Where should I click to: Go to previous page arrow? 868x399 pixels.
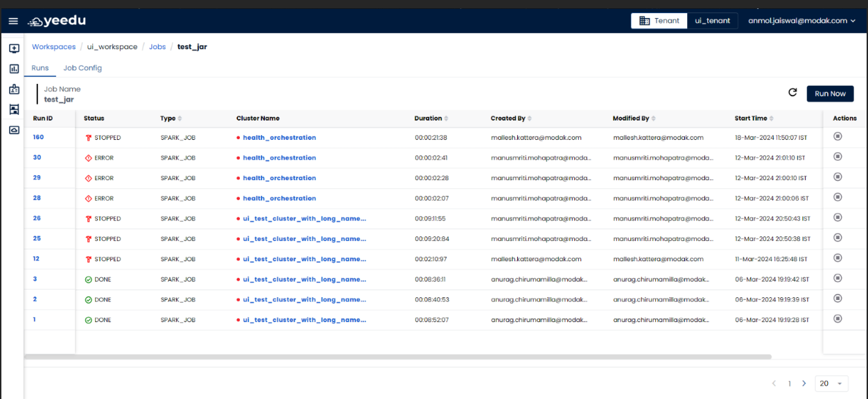click(x=774, y=383)
